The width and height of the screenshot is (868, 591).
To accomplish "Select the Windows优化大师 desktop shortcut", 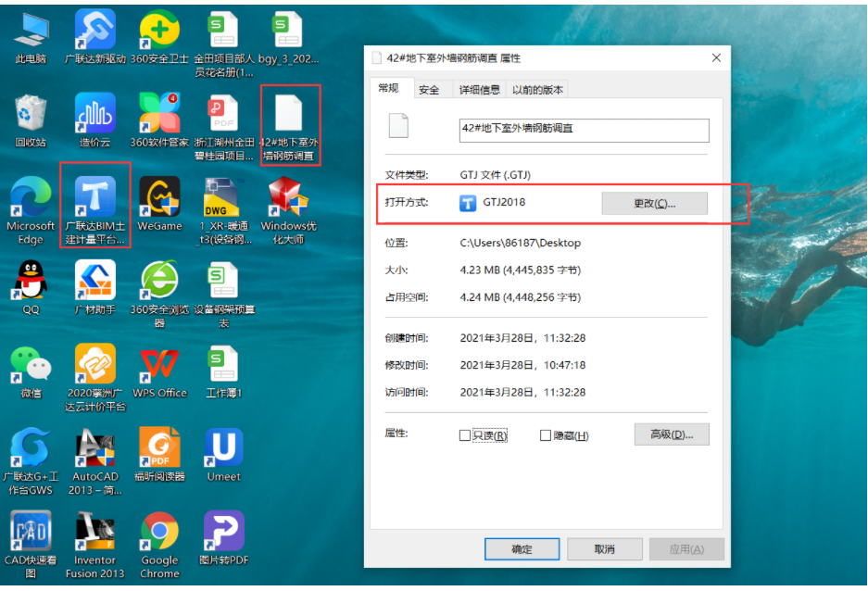I will (288, 211).
